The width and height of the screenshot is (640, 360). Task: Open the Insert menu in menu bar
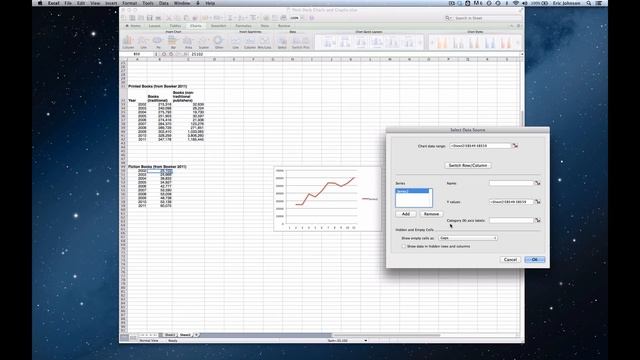tap(111, 3)
